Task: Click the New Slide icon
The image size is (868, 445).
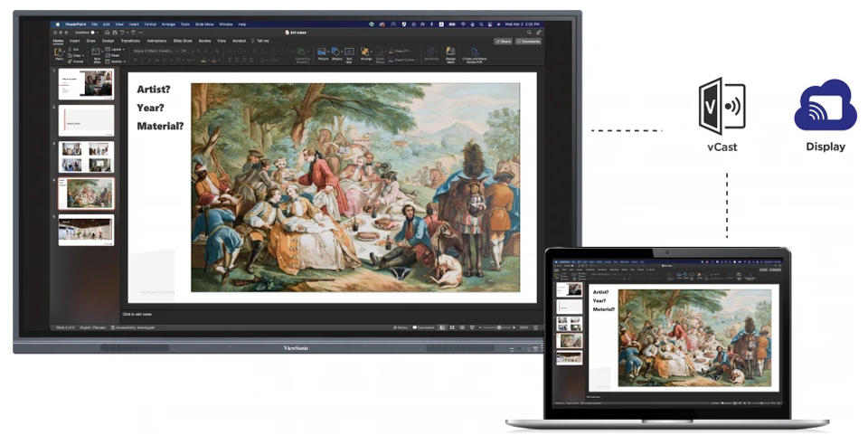Action: pyautogui.click(x=95, y=52)
